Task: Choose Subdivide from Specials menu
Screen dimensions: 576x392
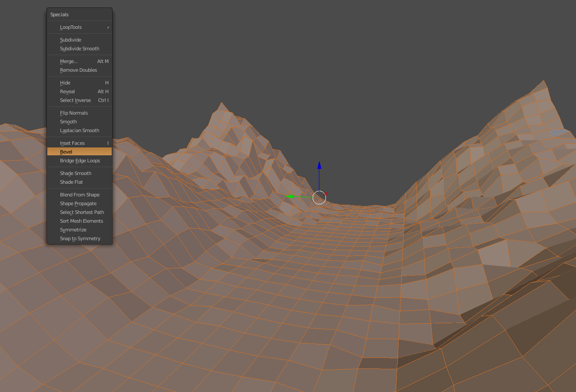Action: tap(79, 40)
